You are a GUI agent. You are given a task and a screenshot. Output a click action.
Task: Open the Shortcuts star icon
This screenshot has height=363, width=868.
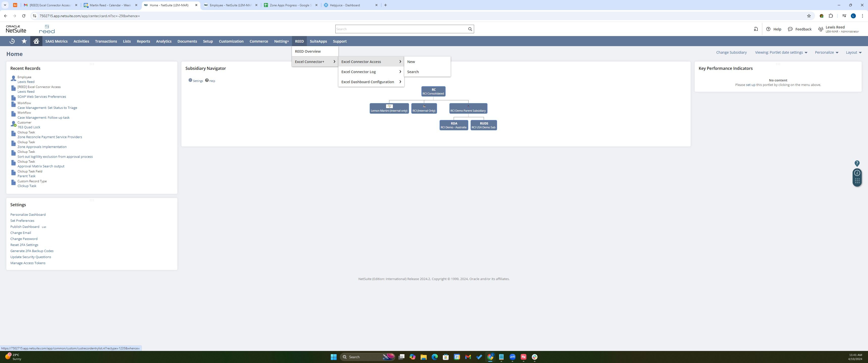pos(24,41)
